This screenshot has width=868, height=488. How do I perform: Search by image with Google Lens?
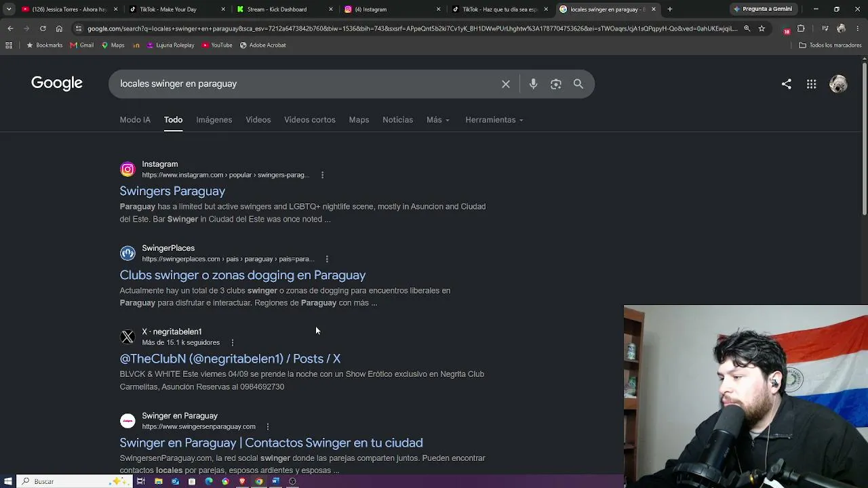tap(556, 84)
